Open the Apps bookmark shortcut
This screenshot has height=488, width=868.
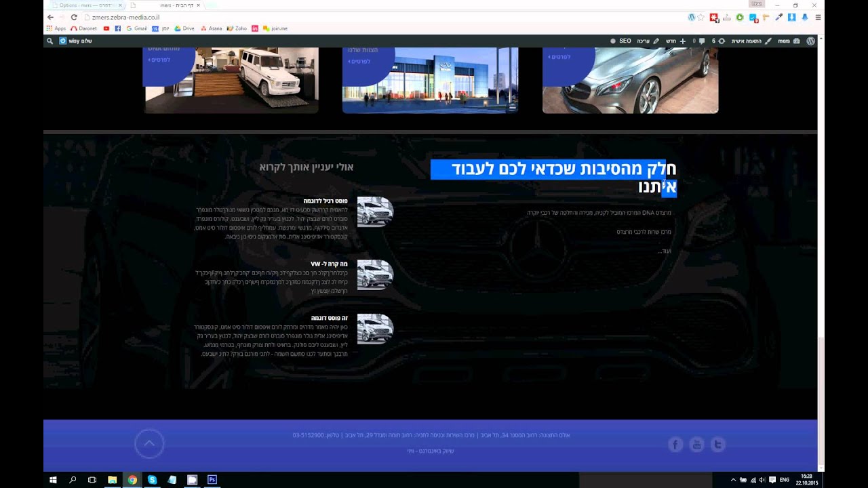click(56, 28)
